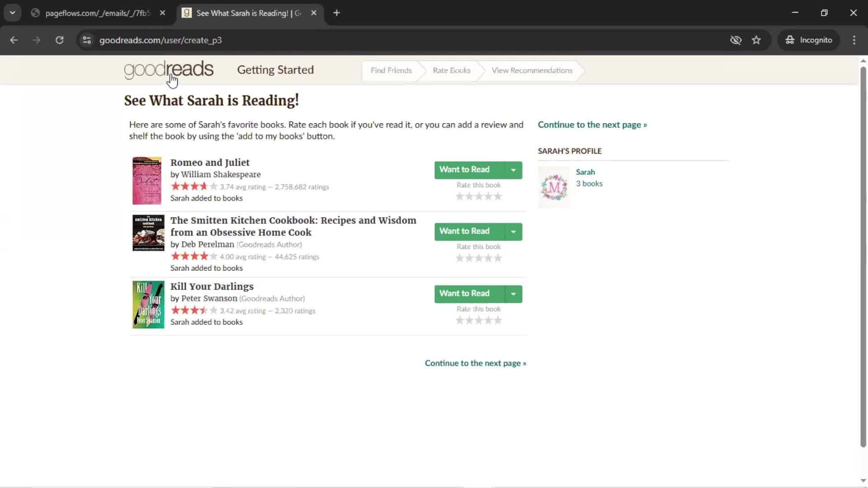Rate The Smitten Kitchen Cookbook one star
The image size is (868, 488).
coord(460,258)
